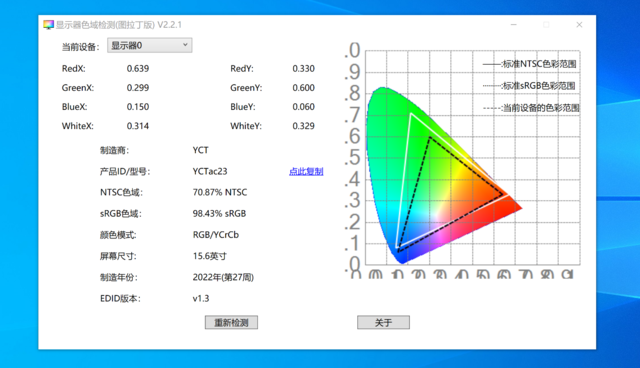The height and width of the screenshot is (368, 640).
Task: Click the app icon in title bar
Action: (x=48, y=25)
